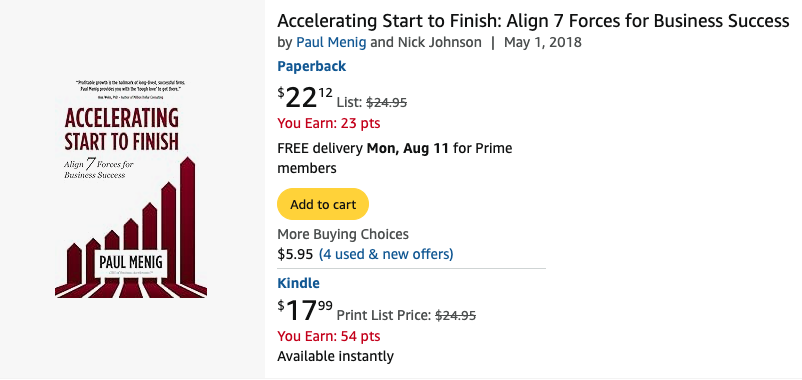Select the Paperback format link
The image size is (802, 380).
click(x=311, y=66)
